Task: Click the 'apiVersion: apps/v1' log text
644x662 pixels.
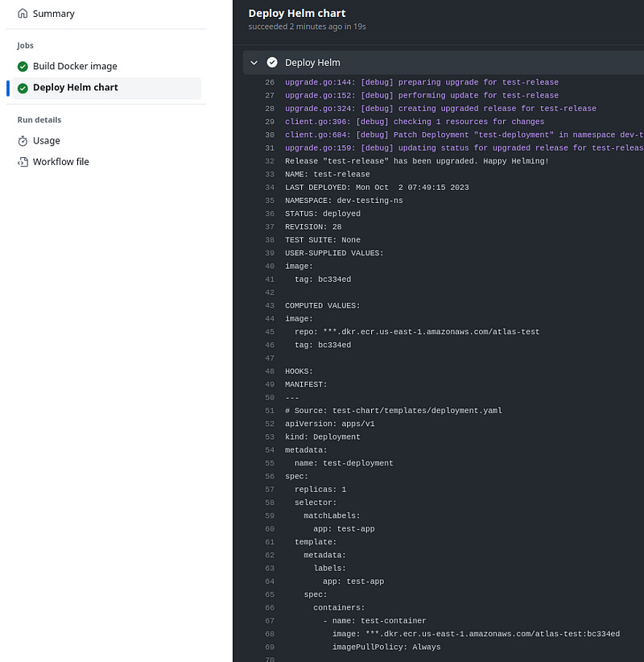Action: pyautogui.click(x=329, y=424)
